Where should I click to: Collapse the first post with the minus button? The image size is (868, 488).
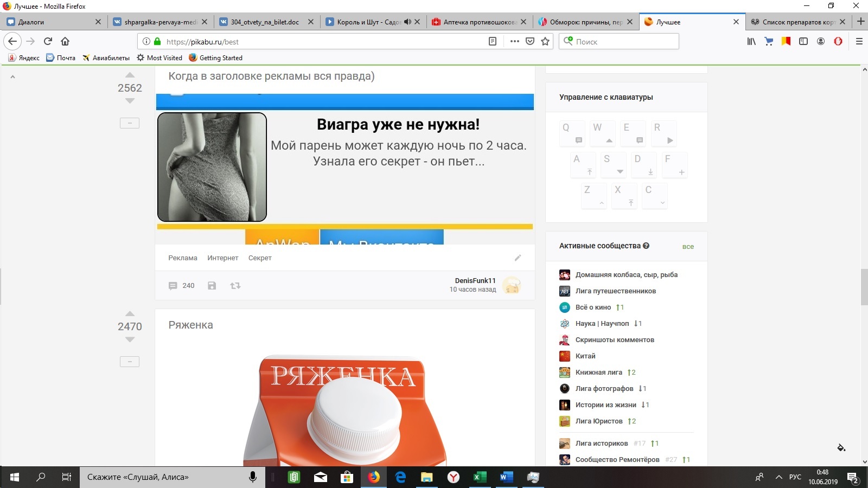pos(130,123)
